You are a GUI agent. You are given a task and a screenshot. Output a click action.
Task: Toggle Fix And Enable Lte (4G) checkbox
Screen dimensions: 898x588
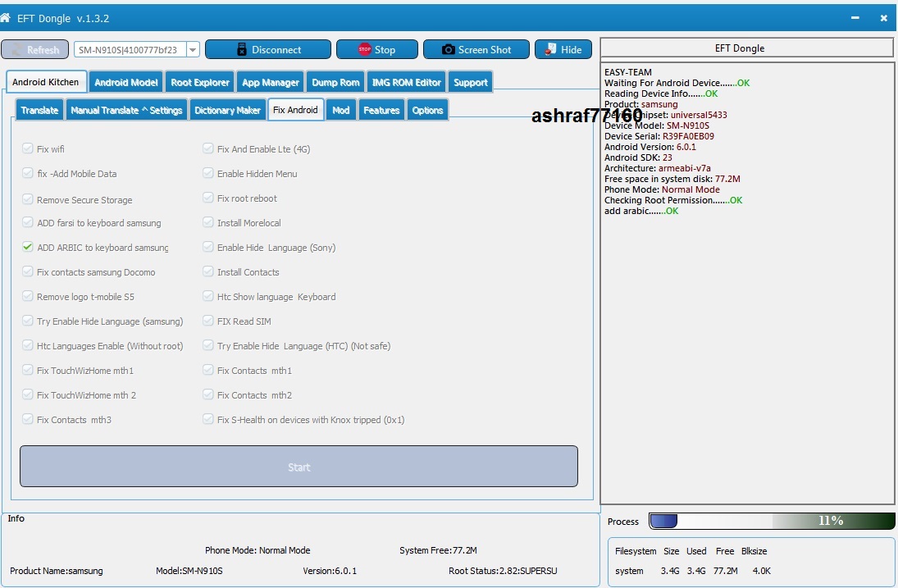(x=207, y=148)
